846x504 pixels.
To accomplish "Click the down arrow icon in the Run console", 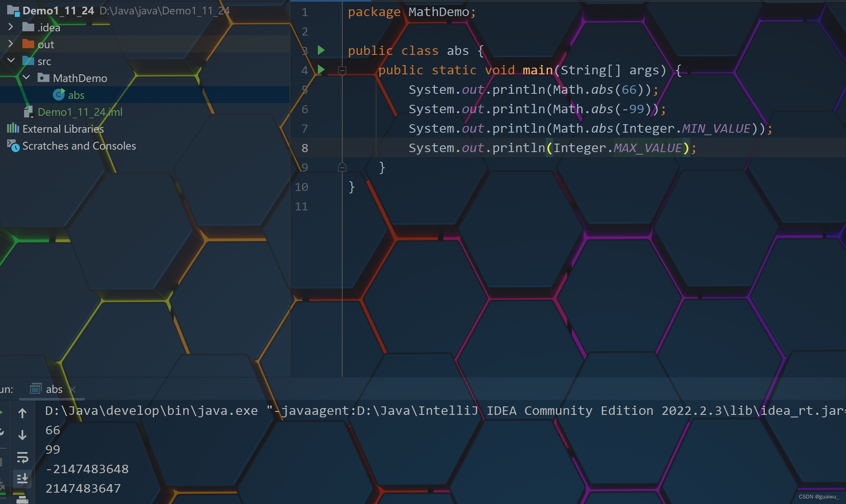I will pos(22,435).
